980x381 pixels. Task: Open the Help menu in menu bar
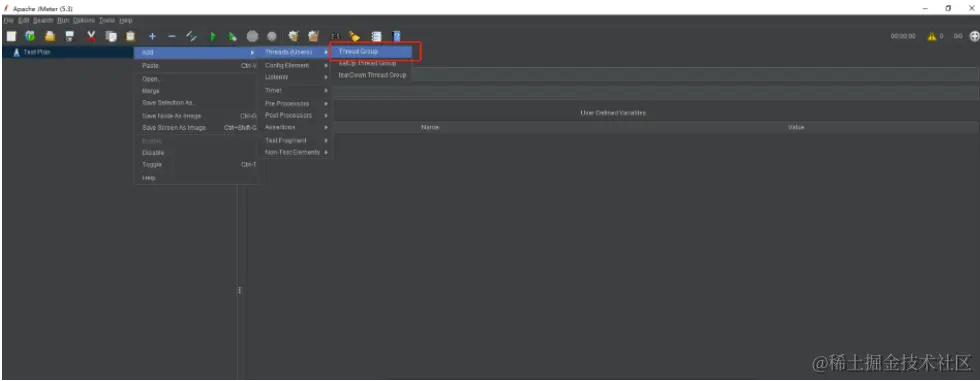click(126, 21)
